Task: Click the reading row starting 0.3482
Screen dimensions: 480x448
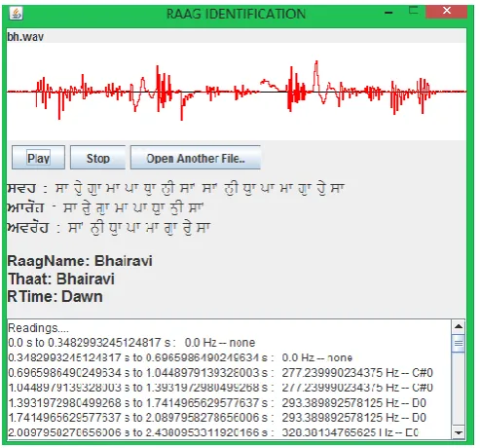Action: (x=180, y=357)
